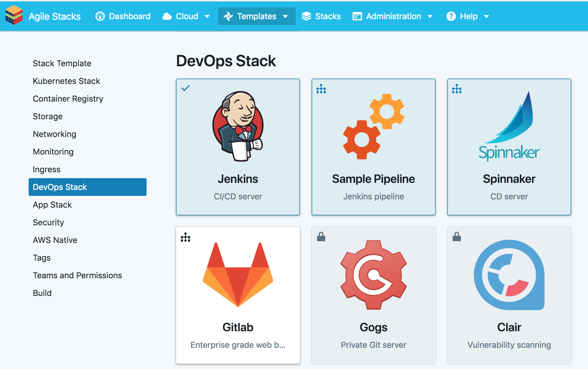Click the Sample Pipeline gears logo

point(374,127)
